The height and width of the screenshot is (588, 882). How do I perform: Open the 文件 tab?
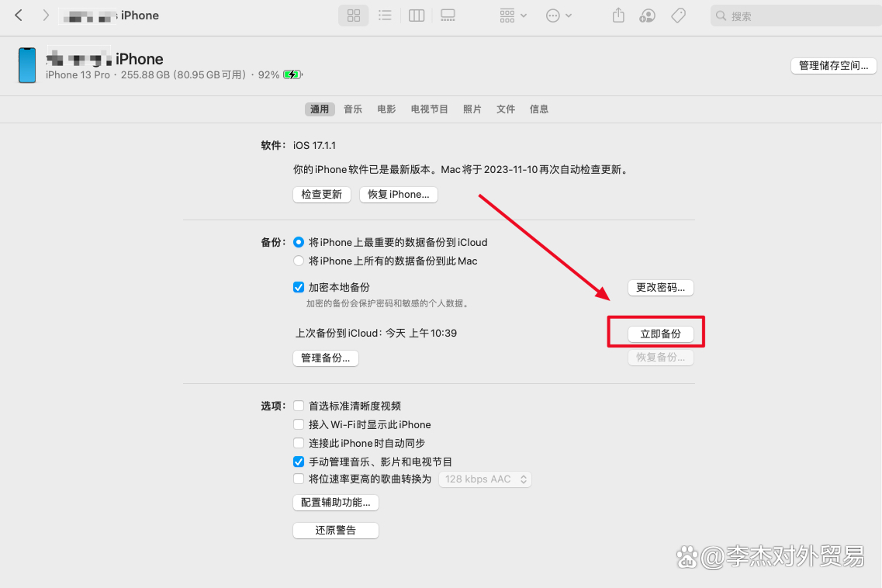(505, 109)
